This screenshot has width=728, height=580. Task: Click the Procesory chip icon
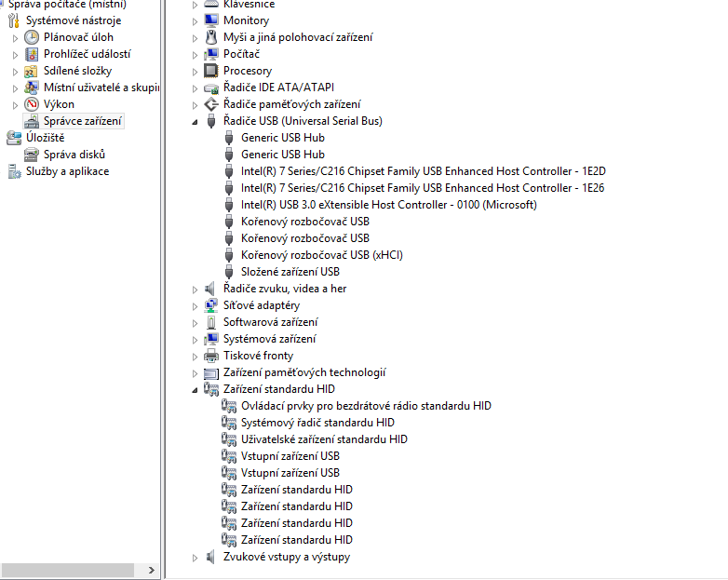click(x=211, y=71)
